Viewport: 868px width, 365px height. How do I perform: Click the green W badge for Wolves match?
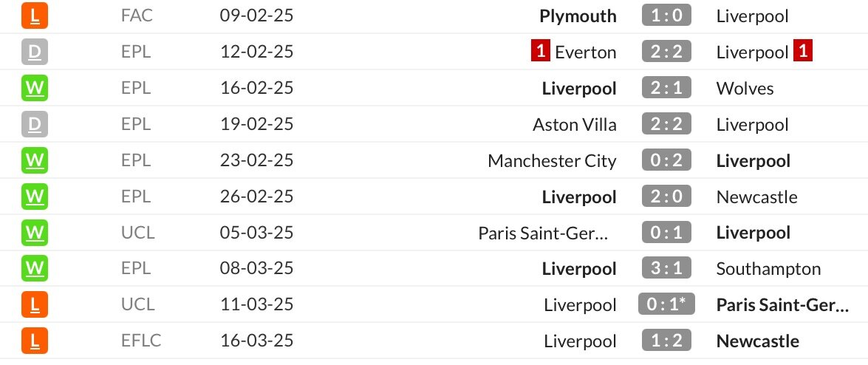point(35,88)
